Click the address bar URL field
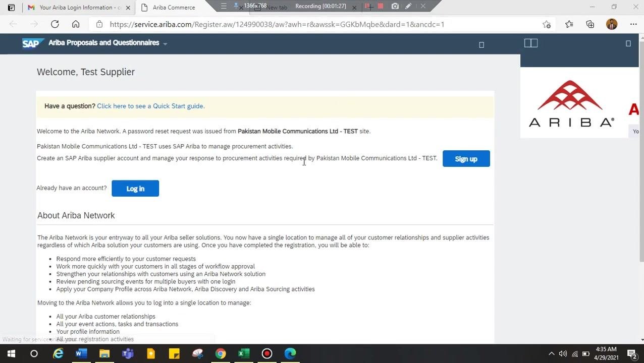Screen dimensions: 644x363 (277, 24)
